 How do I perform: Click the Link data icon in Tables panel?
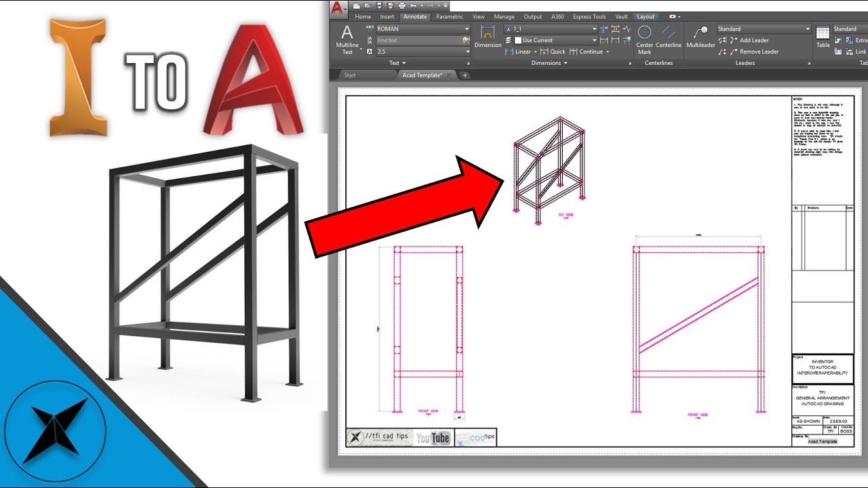849,52
